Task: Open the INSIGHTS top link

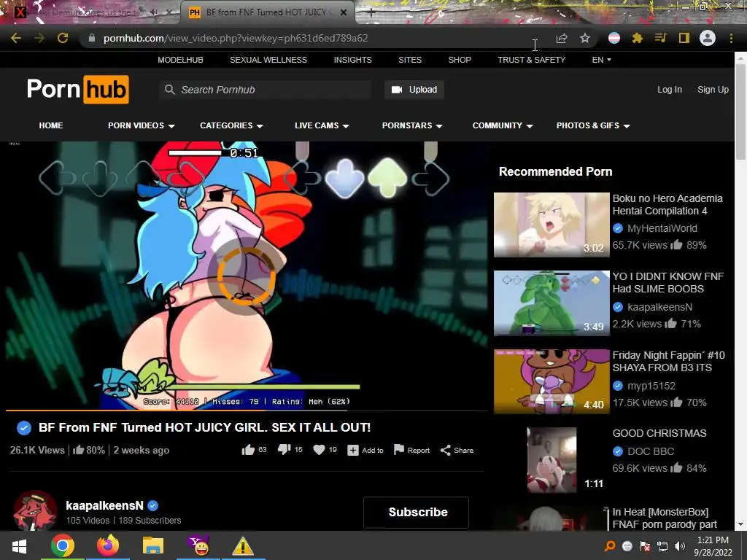Action: pos(352,60)
